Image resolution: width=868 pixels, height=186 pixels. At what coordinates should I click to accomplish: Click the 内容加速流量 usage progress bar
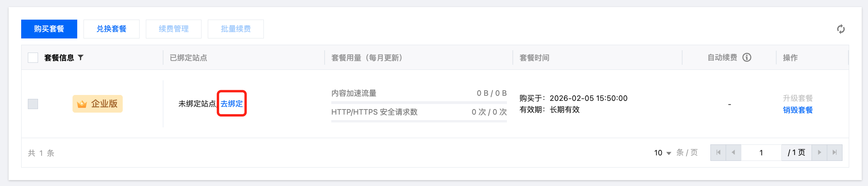tap(419, 102)
